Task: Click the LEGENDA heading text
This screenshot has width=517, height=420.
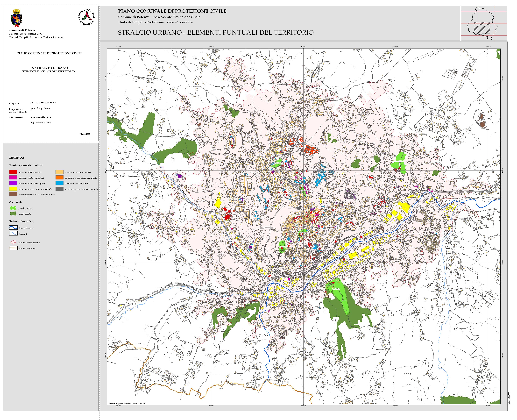Action: click(x=17, y=158)
